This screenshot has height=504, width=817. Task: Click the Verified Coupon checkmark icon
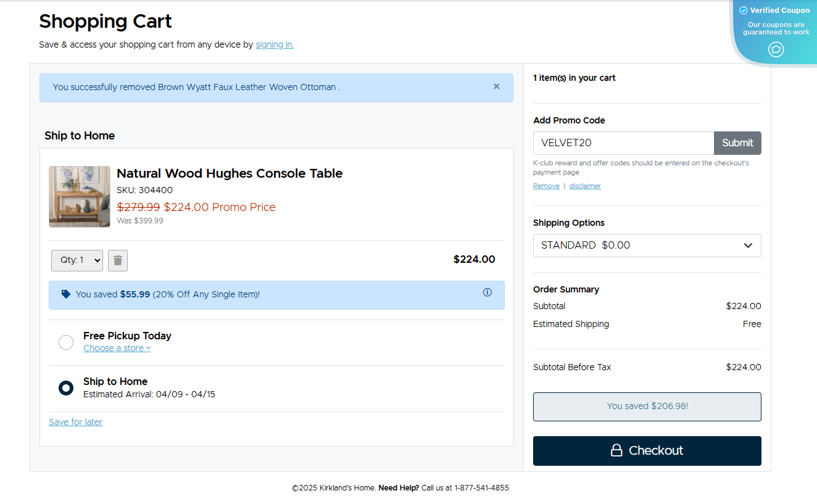744,10
